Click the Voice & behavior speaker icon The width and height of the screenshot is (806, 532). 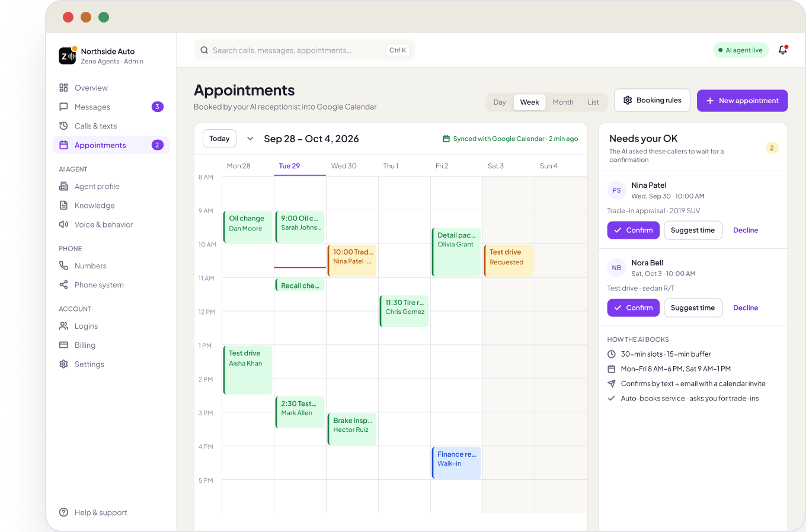tap(63, 224)
